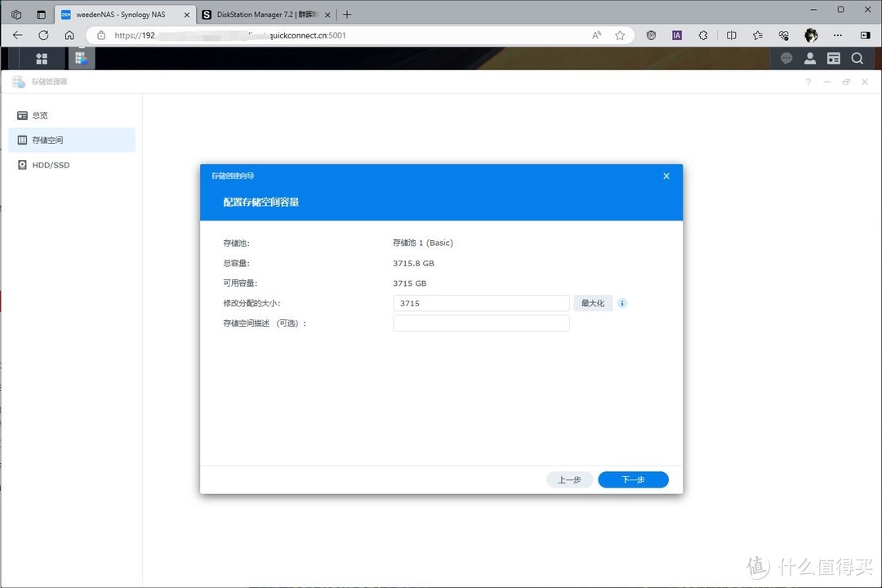
Task: Go back with 上一步 button
Action: pyautogui.click(x=569, y=480)
